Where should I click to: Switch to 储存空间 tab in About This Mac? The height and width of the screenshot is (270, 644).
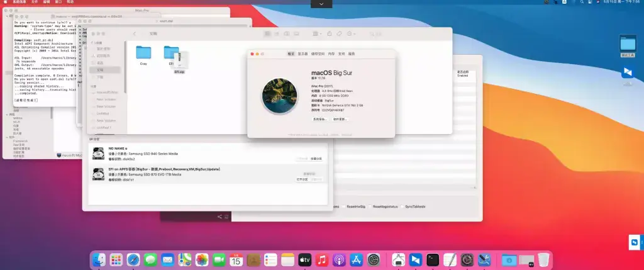click(x=318, y=54)
